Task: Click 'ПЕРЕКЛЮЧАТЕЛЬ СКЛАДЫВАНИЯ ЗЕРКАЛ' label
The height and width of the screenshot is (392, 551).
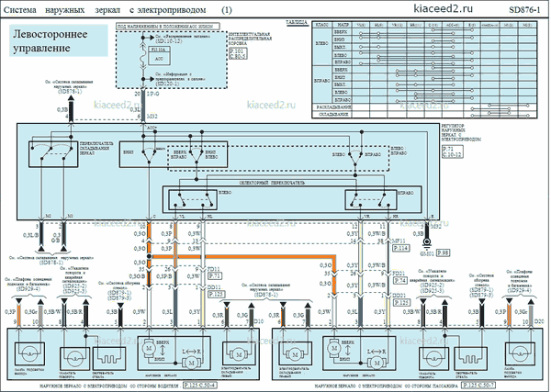Action: point(96,149)
